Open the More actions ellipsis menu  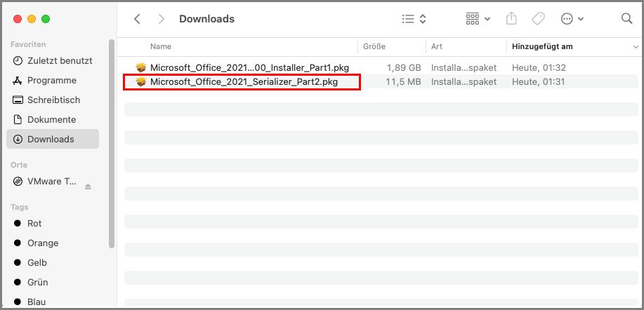click(x=572, y=19)
